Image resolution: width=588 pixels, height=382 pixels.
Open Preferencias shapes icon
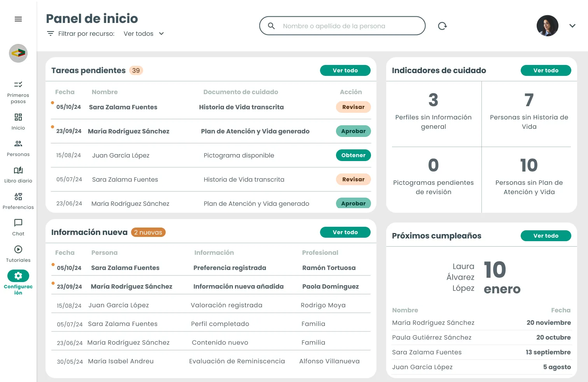click(18, 196)
